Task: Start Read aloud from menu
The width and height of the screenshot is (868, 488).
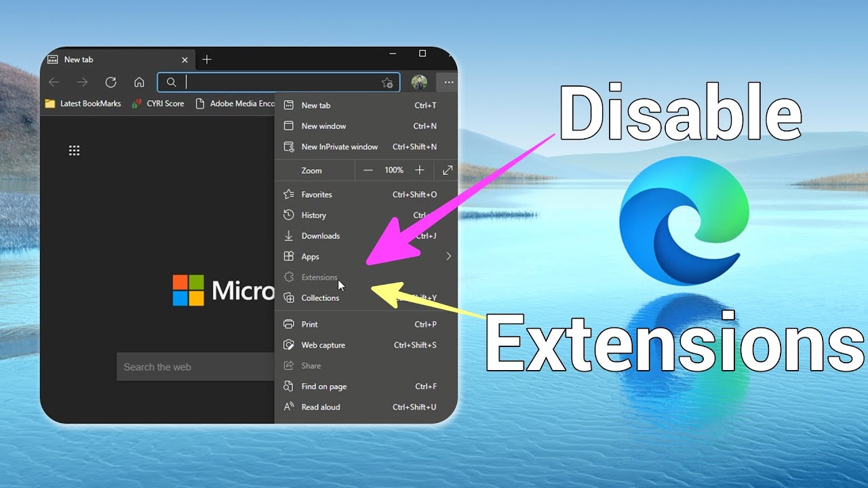Action: coord(366,407)
